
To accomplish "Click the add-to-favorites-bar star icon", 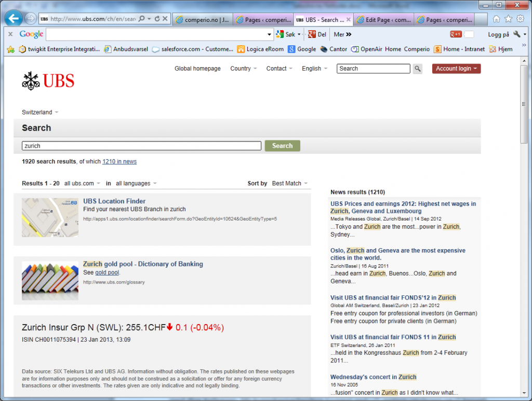I will pyautogui.click(x=11, y=49).
